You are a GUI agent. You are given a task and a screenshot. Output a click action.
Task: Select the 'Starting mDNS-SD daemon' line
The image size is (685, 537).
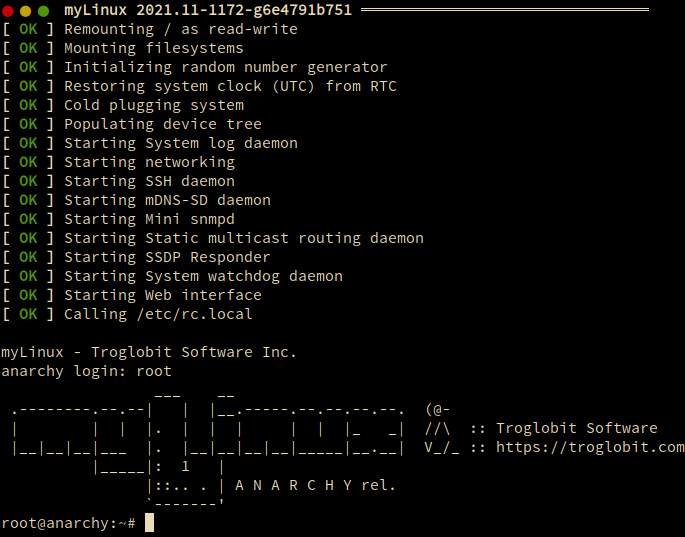(167, 200)
